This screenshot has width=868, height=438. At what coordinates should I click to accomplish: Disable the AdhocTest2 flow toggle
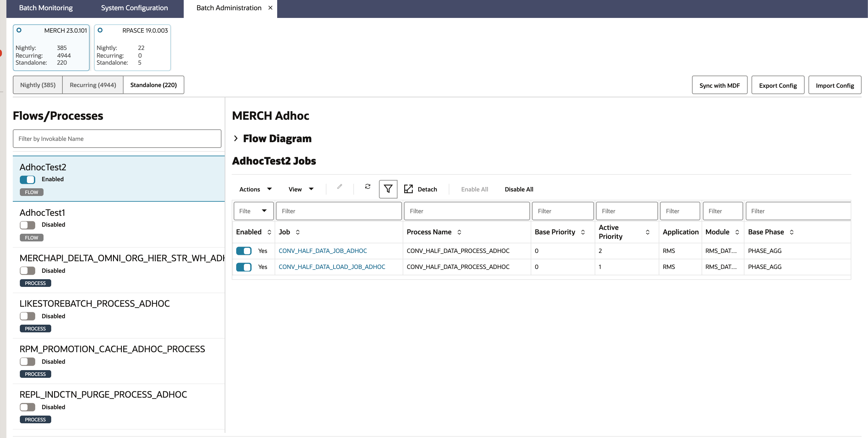(27, 179)
